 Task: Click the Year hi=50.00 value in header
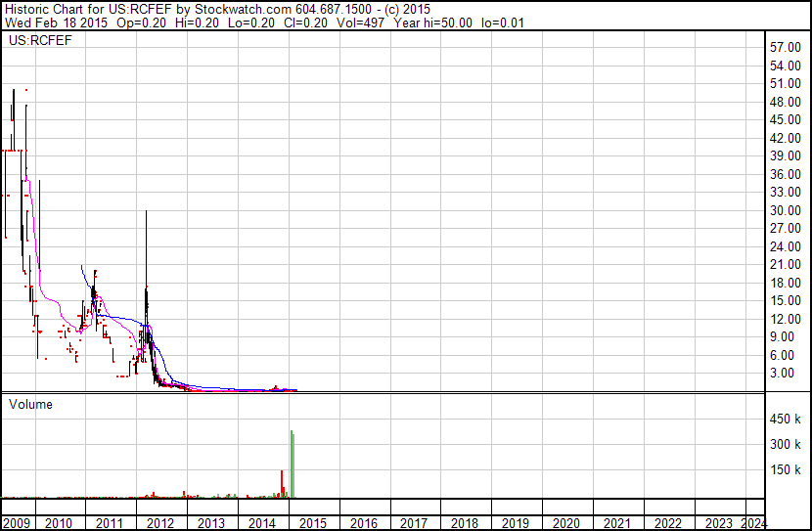pos(433,22)
